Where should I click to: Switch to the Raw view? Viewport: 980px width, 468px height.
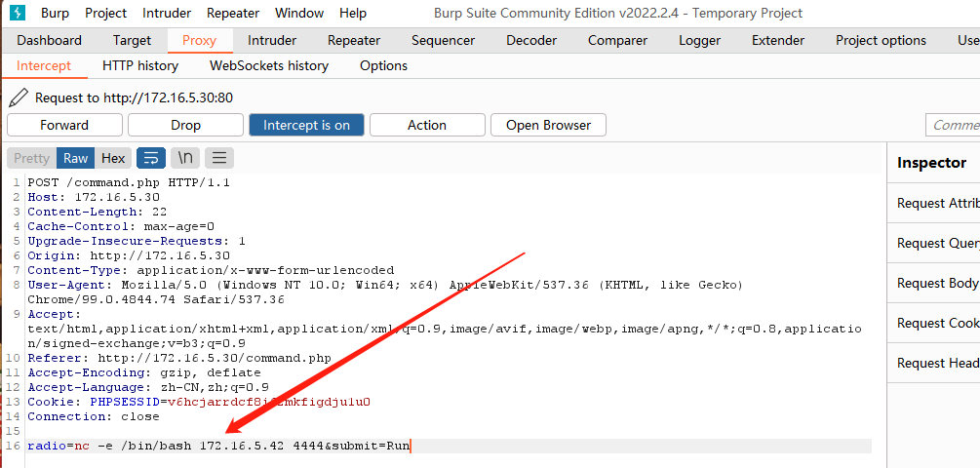point(76,158)
